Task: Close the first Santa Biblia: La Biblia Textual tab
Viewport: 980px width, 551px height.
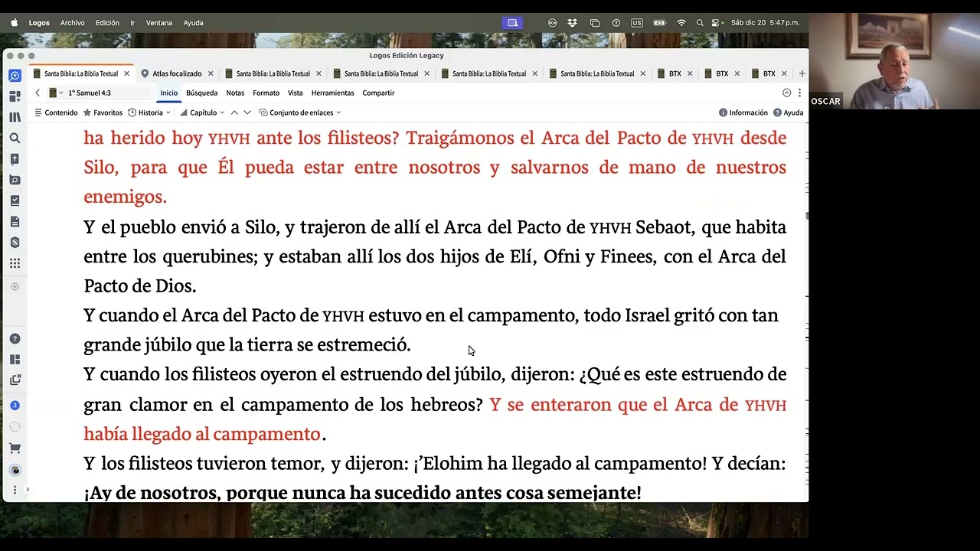Action: click(x=126, y=73)
